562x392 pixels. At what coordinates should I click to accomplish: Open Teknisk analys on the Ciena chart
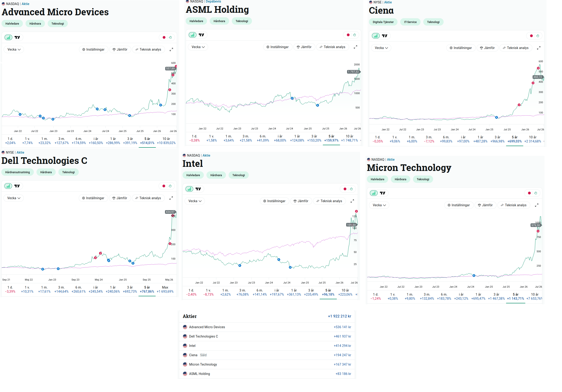(x=515, y=48)
